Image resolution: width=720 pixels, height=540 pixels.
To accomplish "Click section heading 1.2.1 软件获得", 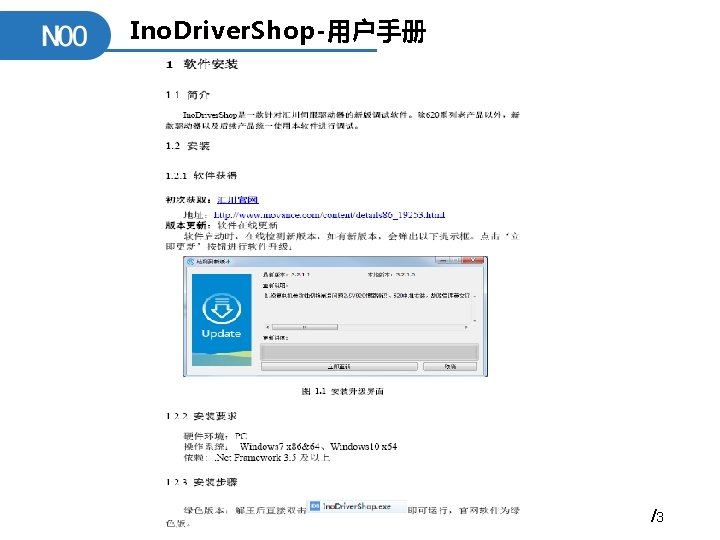I will (x=201, y=175).
